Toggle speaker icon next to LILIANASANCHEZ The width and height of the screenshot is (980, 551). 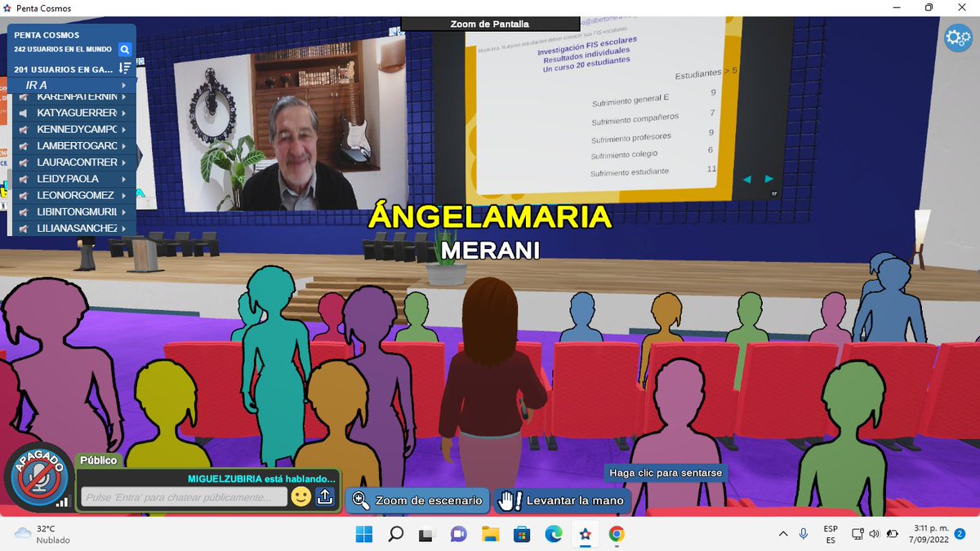click(x=24, y=228)
